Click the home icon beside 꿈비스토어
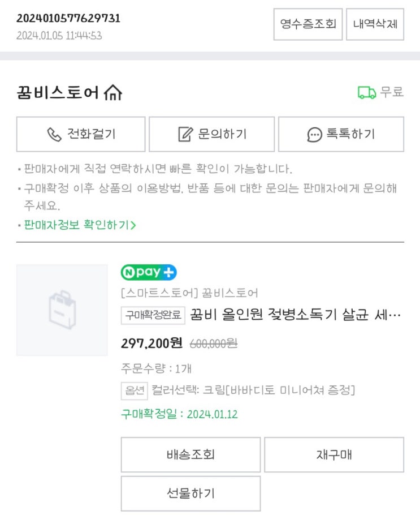The image size is (420, 528). click(x=113, y=92)
